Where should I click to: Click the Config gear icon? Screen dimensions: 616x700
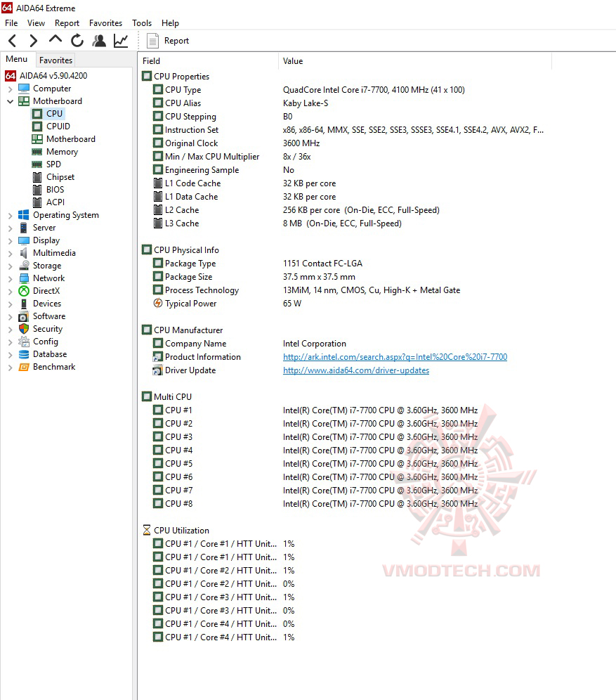[24, 342]
